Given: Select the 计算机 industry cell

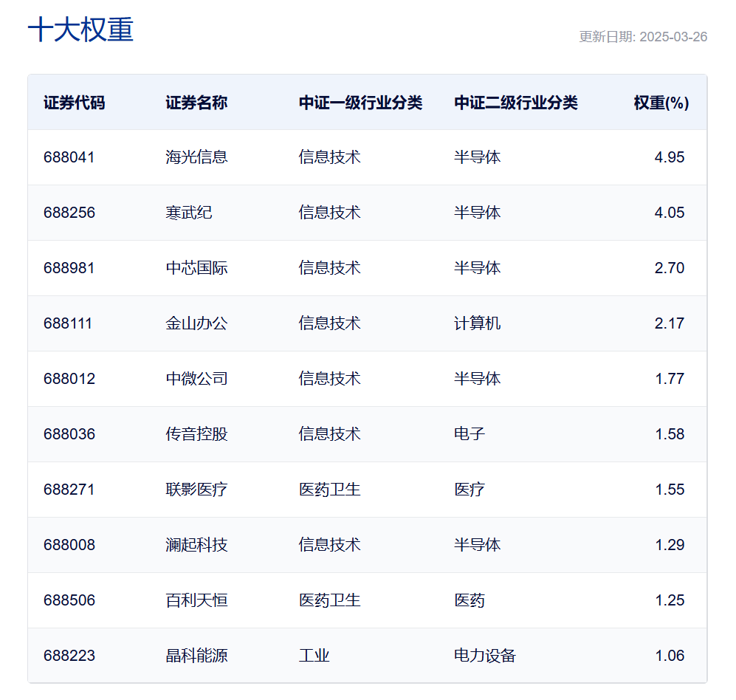Looking at the screenshot, I should [478, 323].
